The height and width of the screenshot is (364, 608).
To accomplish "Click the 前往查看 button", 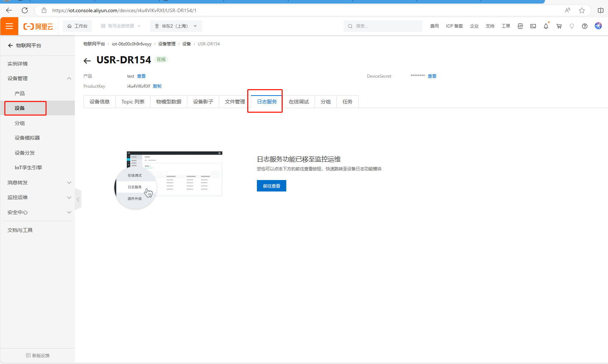I will click(x=272, y=186).
